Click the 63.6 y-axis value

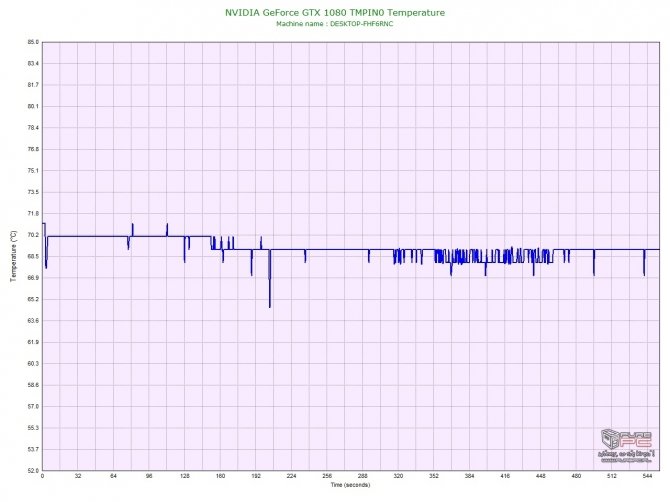(x=33, y=321)
